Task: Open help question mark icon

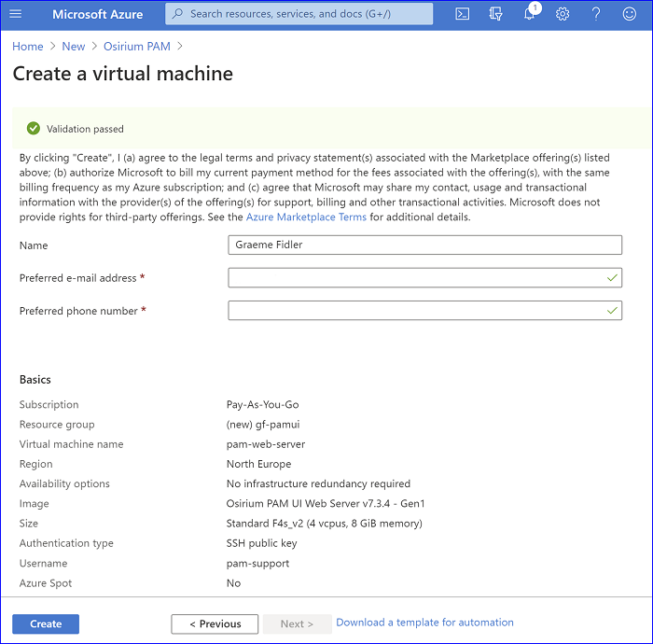Action: pos(596,14)
